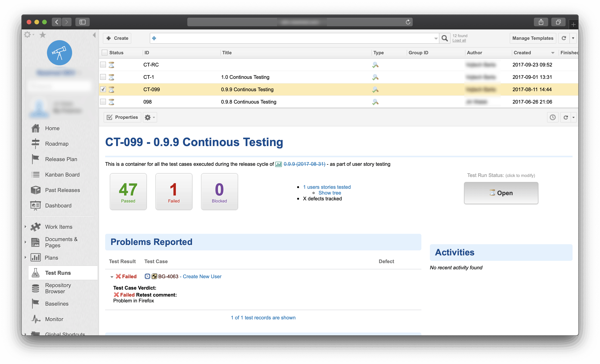Click the Open test run status button
The height and width of the screenshot is (364, 600).
point(501,193)
